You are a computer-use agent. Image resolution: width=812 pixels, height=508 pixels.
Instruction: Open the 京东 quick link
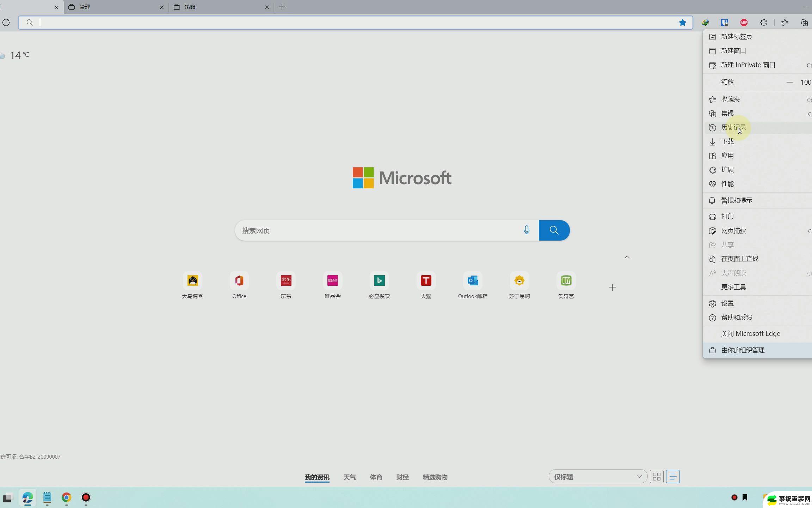coord(286,285)
